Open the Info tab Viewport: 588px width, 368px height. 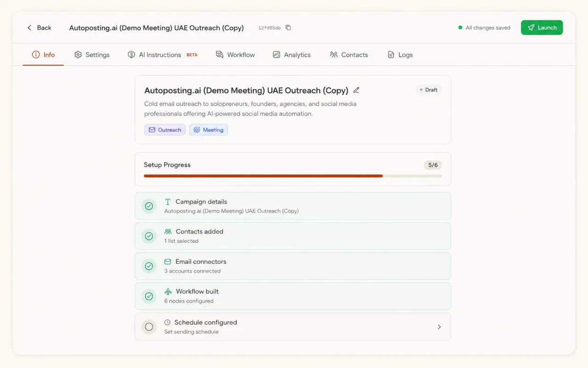click(x=43, y=55)
